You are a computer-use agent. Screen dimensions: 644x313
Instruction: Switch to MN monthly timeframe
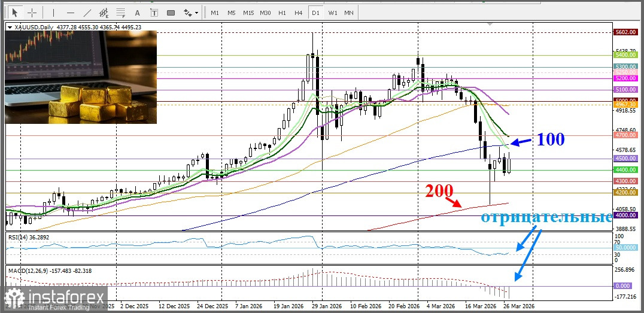coord(349,13)
